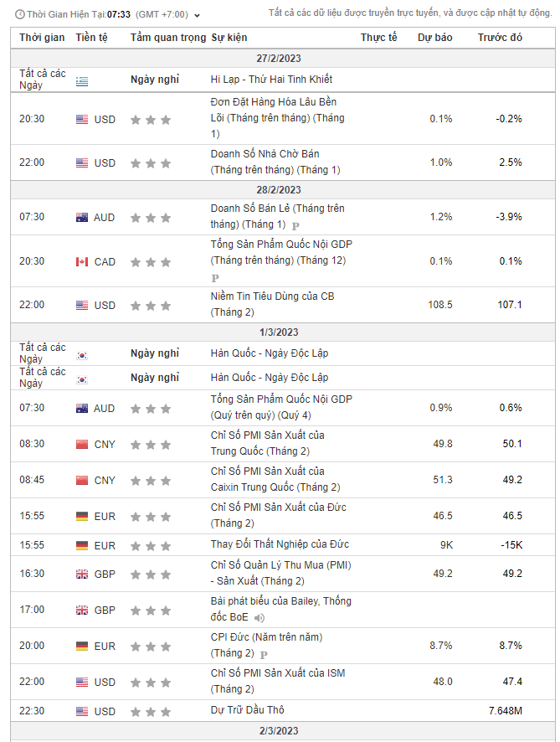Open Đơn Đặt Hàng Hóa Lâu Bền Lõi event
Viewport: 560px width, 742px height.
(278, 118)
